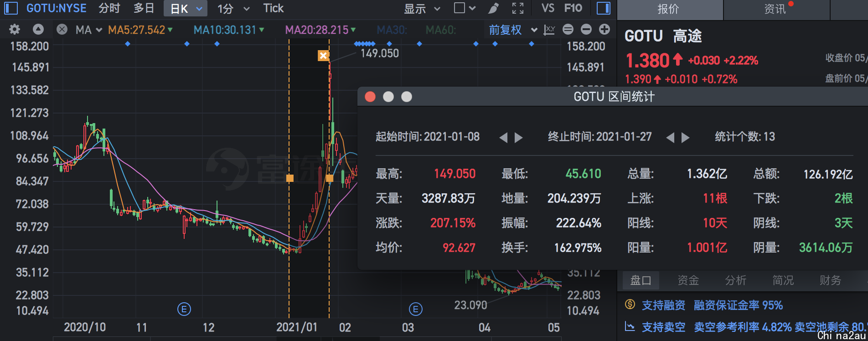This screenshot has width=868, height=341.
Task: Open the 1分 minute interval dropdown
Action: (233, 9)
